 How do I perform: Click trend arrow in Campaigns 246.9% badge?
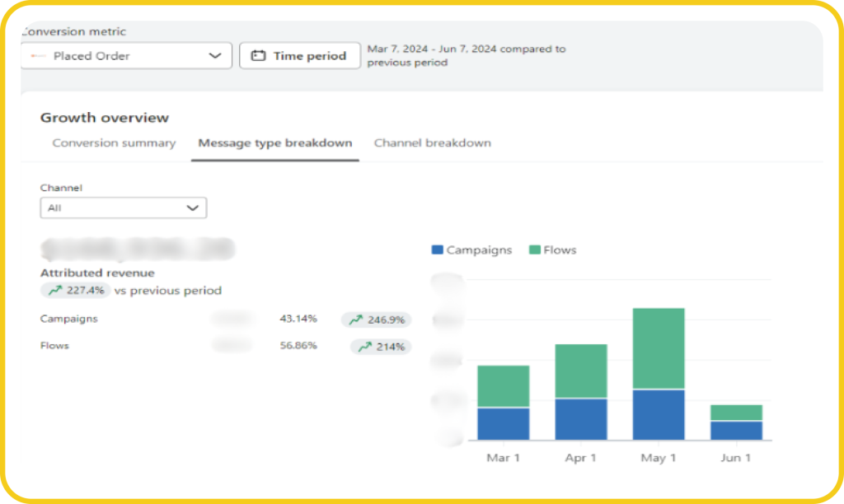(x=355, y=320)
